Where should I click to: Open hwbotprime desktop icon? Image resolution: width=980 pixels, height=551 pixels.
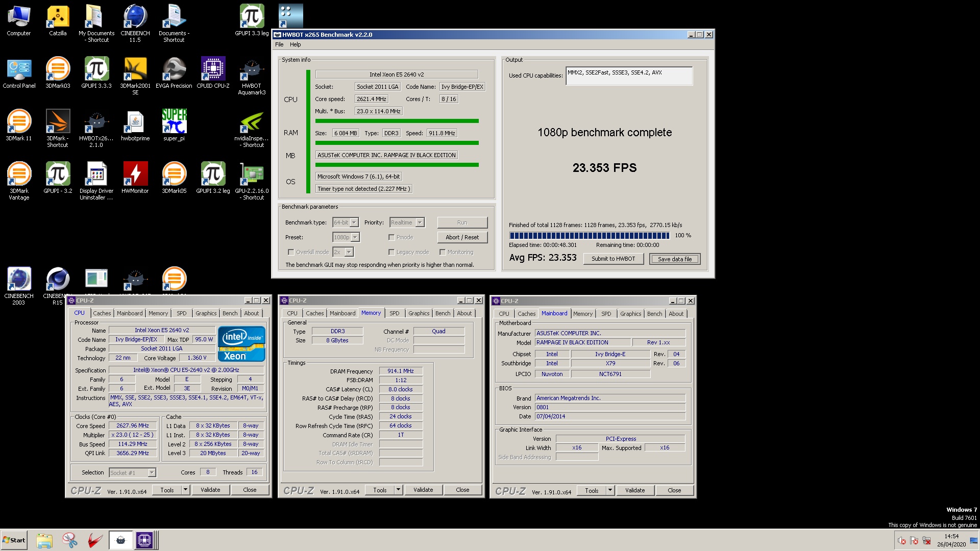point(135,125)
